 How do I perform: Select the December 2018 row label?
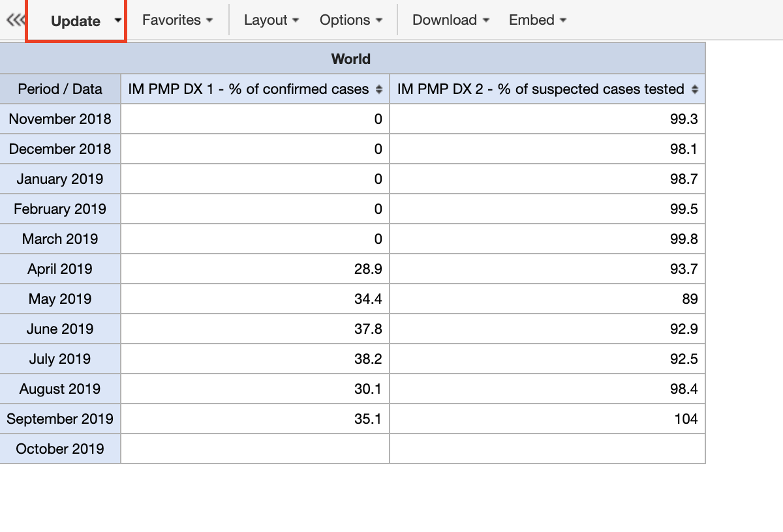pyautogui.click(x=60, y=149)
